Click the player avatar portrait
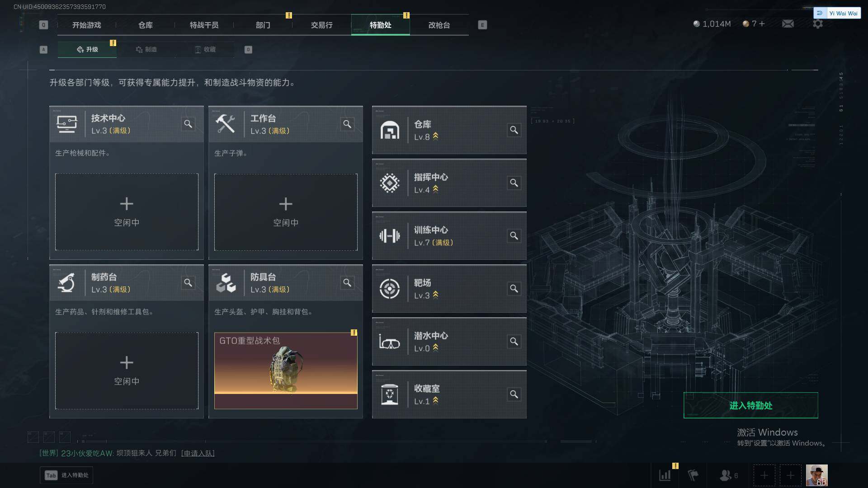 click(816, 475)
